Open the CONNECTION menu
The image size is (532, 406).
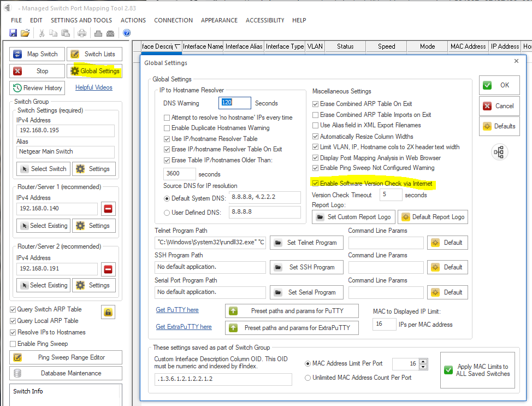[173, 20]
